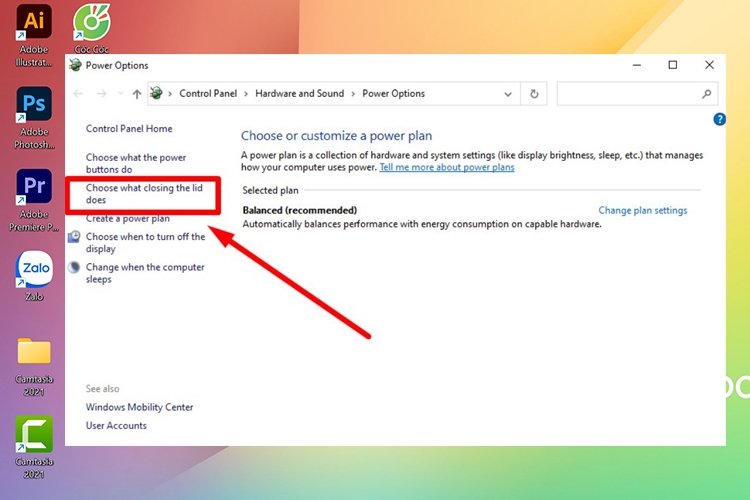750x500 pixels.
Task: Go back using the back arrow
Action: pos(78,94)
